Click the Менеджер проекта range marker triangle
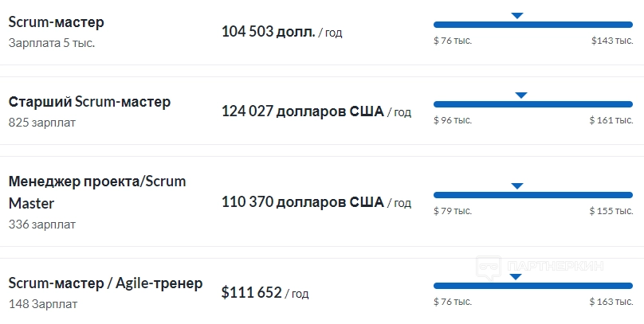Image resolution: width=644 pixels, height=324 pixels. 516,185
